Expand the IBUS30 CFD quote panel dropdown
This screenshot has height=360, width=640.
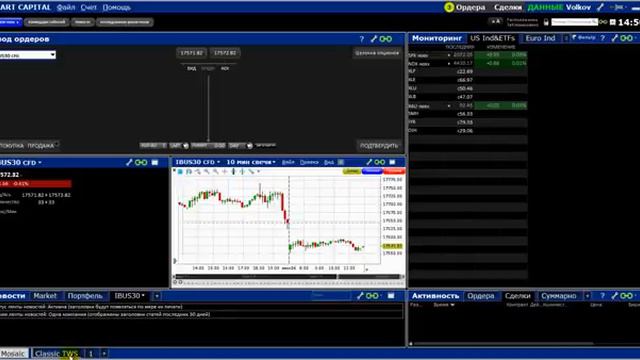40,162
